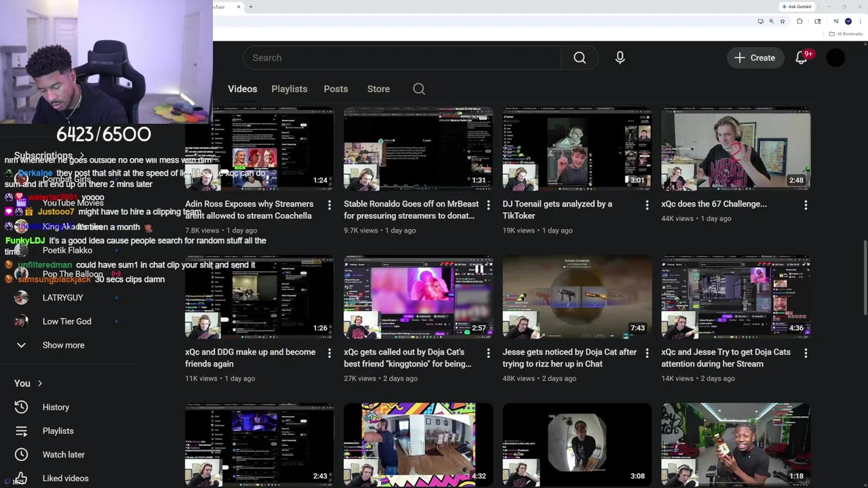Screen dimensions: 868x488
Task: Open more options for xQc and Jesse Try video
Action: 805,352
